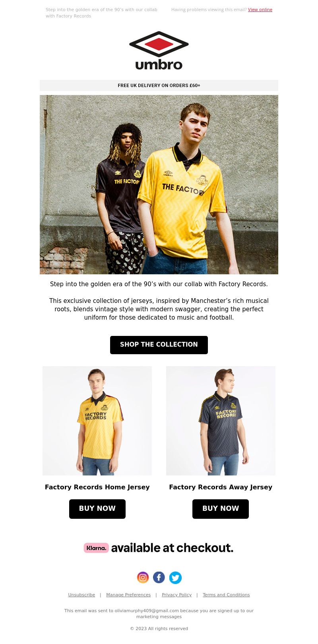This screenshot has width=318, height=644.
Task: Open the Terms and Conditions link
Action: 226,595
